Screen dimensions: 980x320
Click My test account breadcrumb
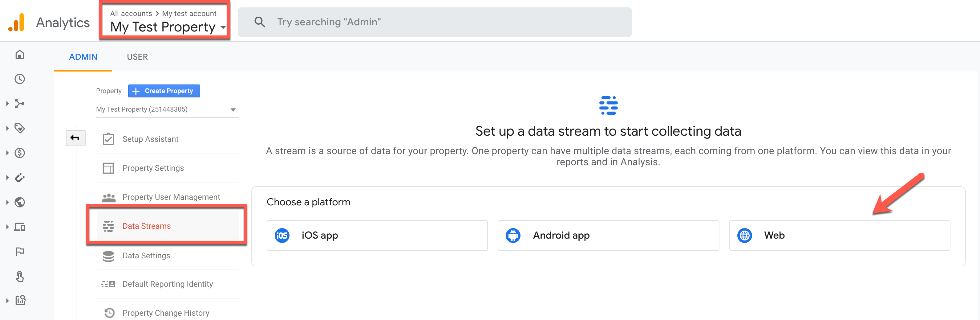pyautogui.click(x=189, y=13)
